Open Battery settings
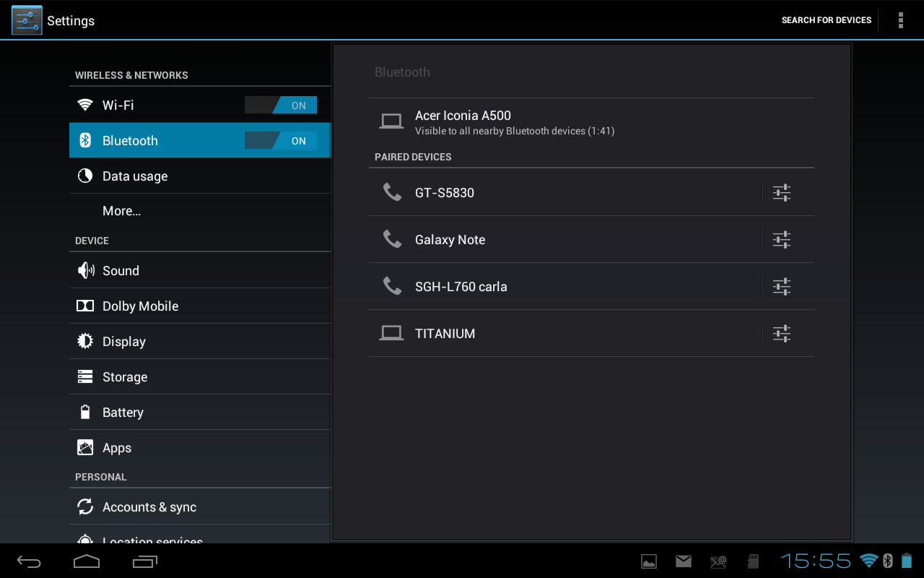This screenshot has width=924, height=578. 200,412
